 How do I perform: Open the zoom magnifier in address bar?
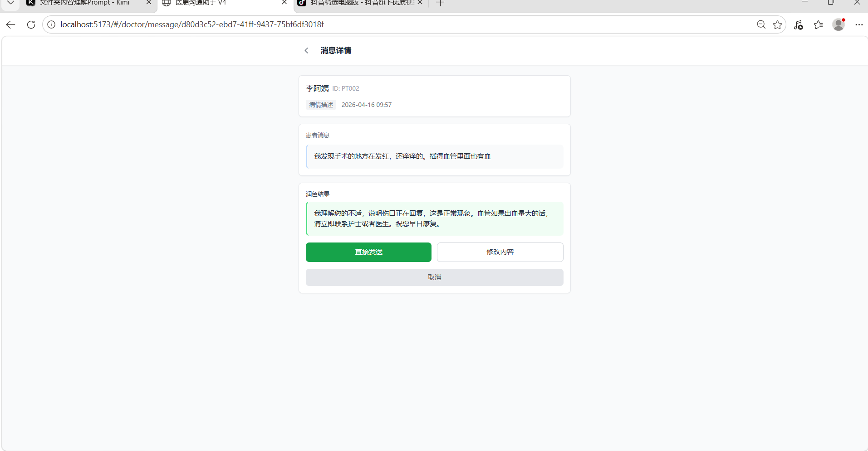(x=761, y=24)
